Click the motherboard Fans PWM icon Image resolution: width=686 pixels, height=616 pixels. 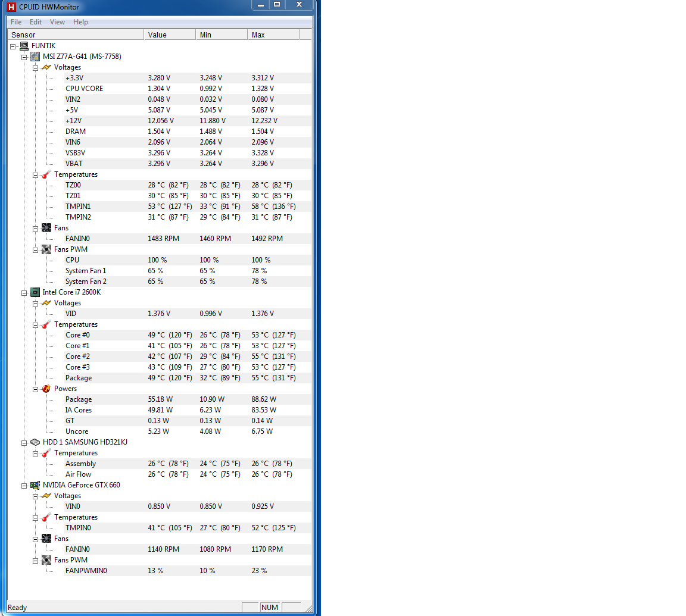coord(46,249)
